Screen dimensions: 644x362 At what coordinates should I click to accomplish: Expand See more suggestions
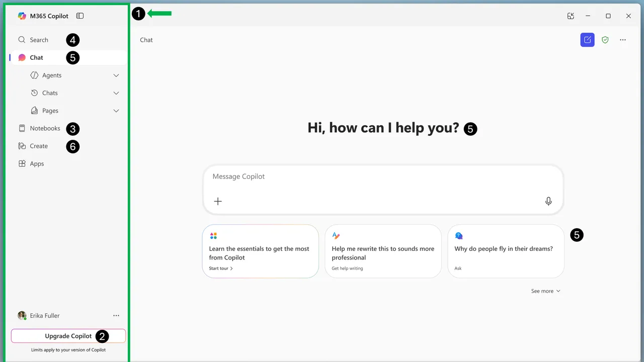[546, 291]
